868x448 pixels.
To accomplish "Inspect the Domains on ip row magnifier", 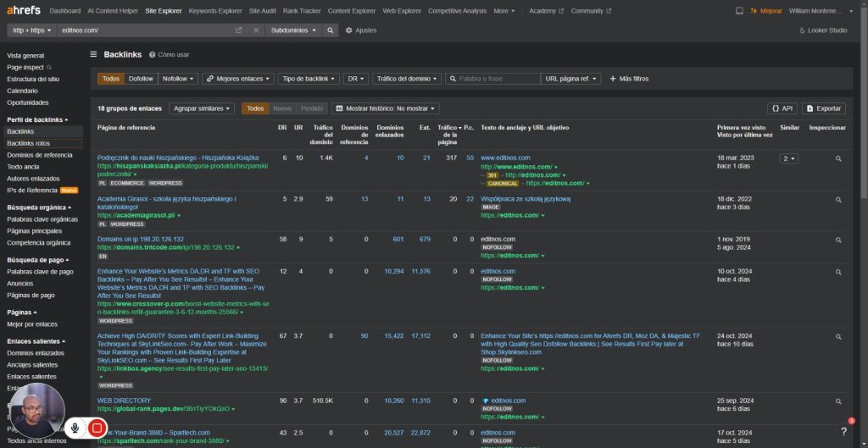I will click(838, 240).
